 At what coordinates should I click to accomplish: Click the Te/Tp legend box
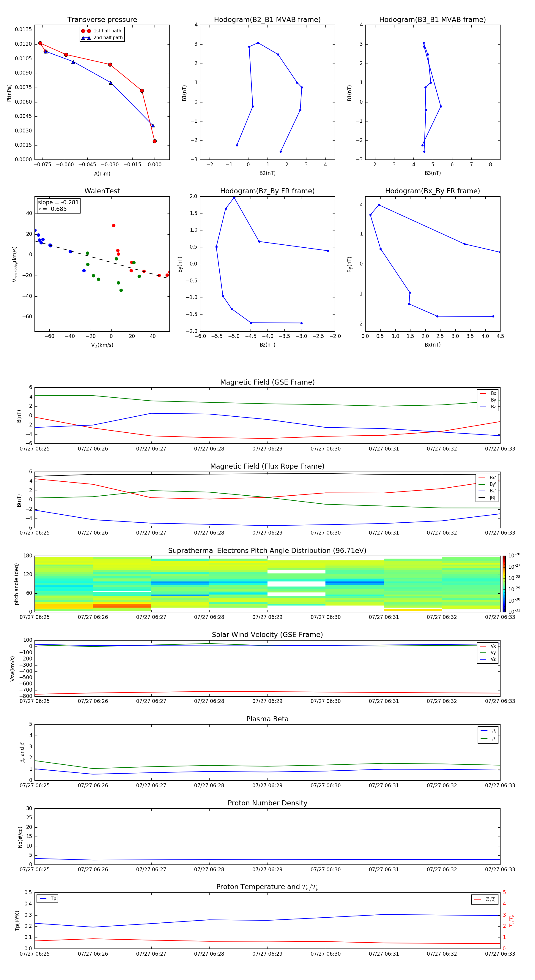484,899
